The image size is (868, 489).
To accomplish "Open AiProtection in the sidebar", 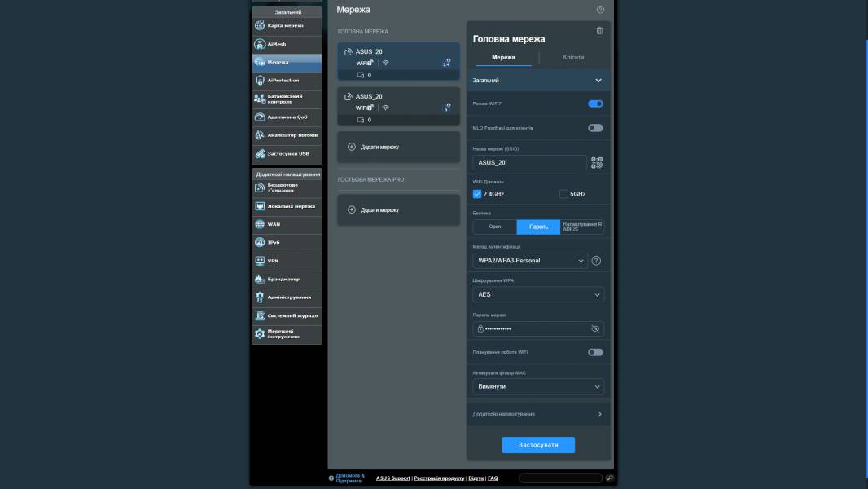I will click(287, 81).
